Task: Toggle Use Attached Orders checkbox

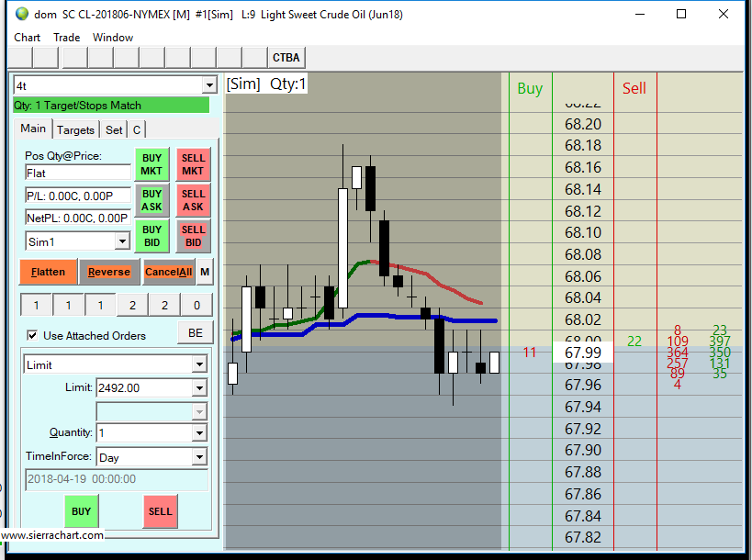Action: [x=32, y=335]
